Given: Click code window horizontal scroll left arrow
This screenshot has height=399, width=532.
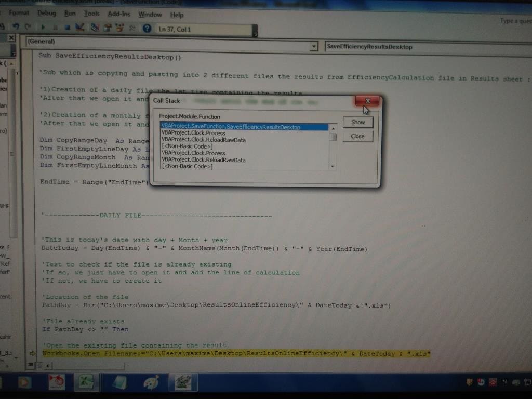Looking at the screenshot, I should point(47,365).
